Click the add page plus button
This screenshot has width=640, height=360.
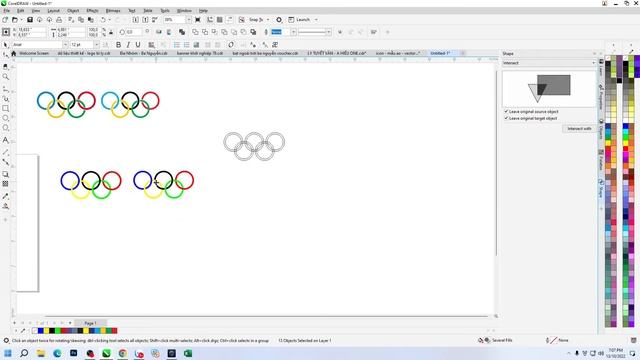[70, 323]
